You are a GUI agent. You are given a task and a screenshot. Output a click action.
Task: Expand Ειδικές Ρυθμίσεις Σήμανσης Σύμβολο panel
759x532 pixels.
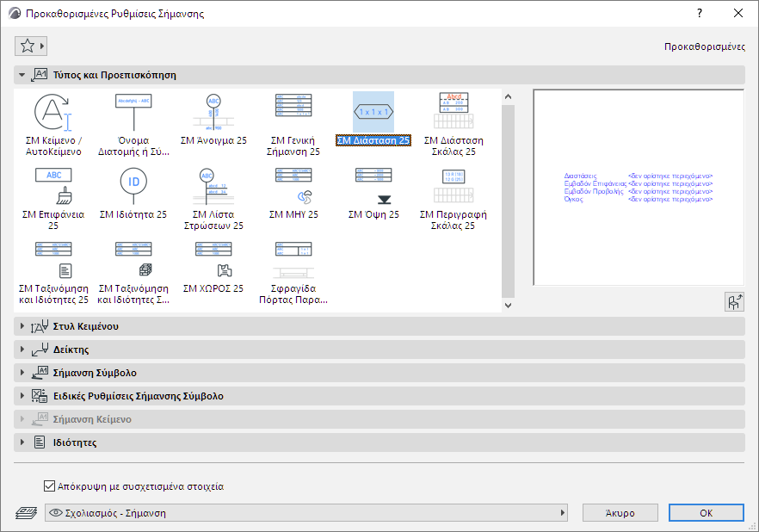tap(379, 396)
